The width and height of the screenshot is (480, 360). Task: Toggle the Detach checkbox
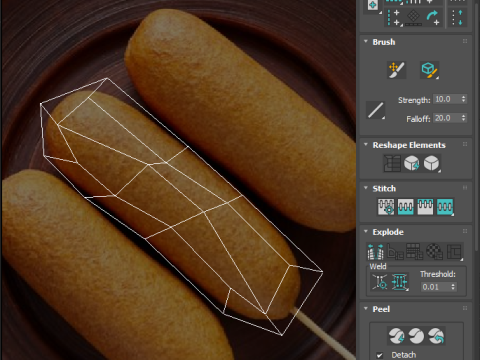click(379, 355)
